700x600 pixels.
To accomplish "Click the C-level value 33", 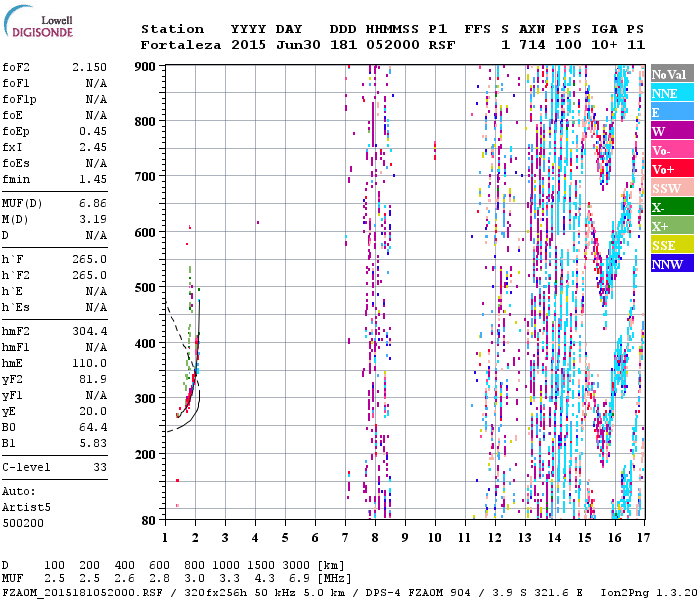I will 99,467.
